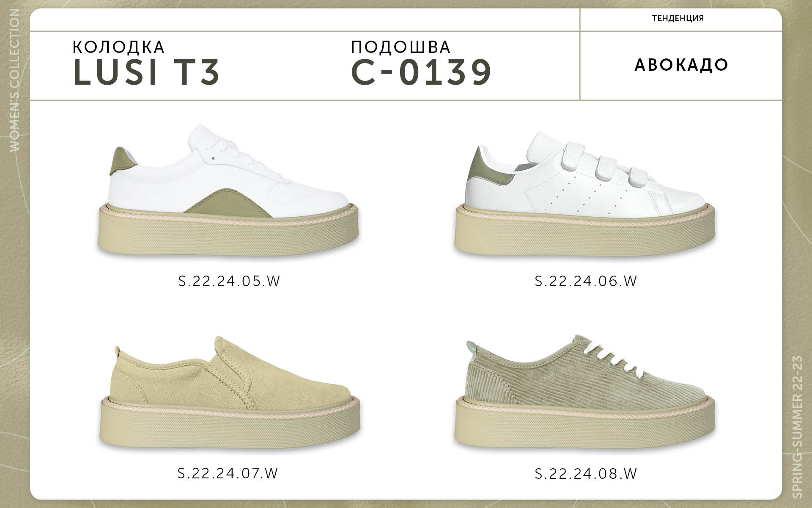Select model code S.22.24.08.W label

586,473
